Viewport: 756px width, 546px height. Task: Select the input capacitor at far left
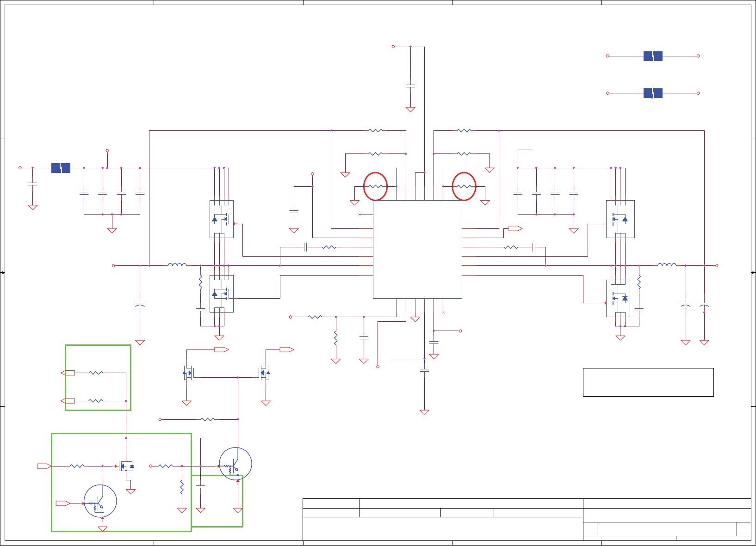click(x=32, y=184)
